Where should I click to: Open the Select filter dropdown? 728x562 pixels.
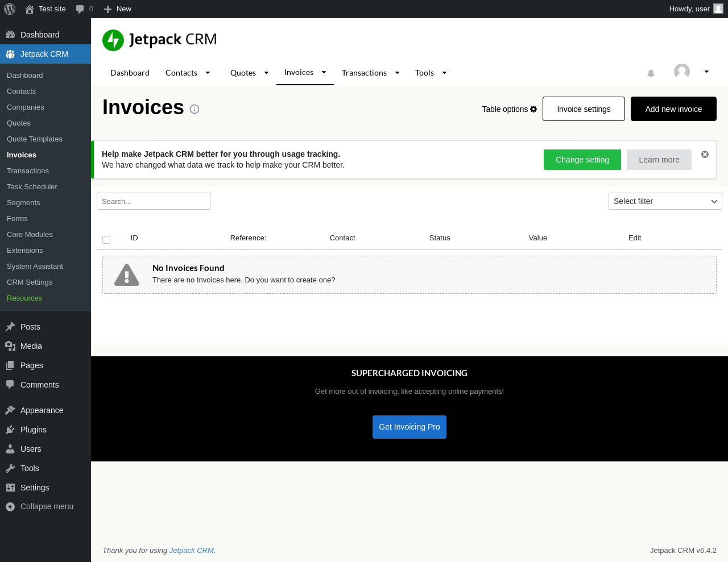pos(665,201)
